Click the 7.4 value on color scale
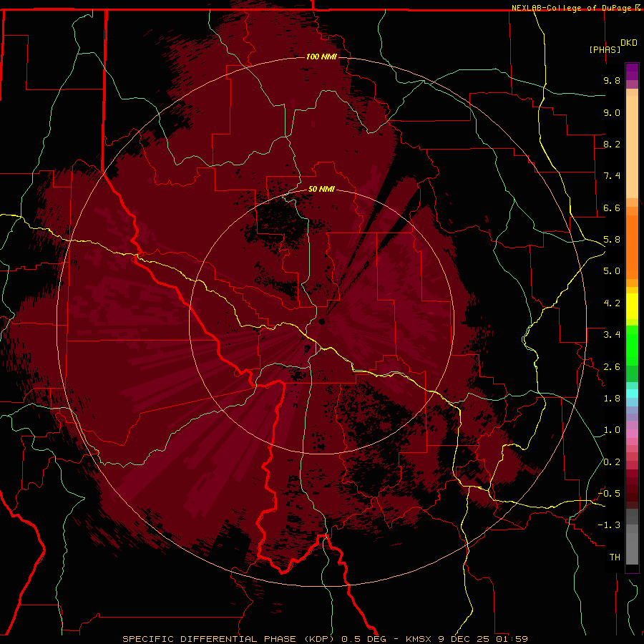The width and height of the screenshot is (644, 644). click(x=612, y=176)
